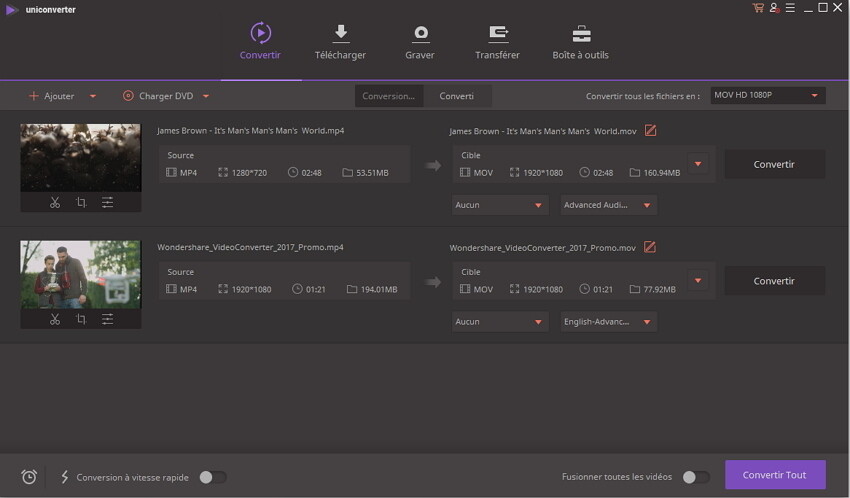Viewport: 850px width, 498px height.
Task: Open effects settings icon under second video
Action: click(107, 319)
